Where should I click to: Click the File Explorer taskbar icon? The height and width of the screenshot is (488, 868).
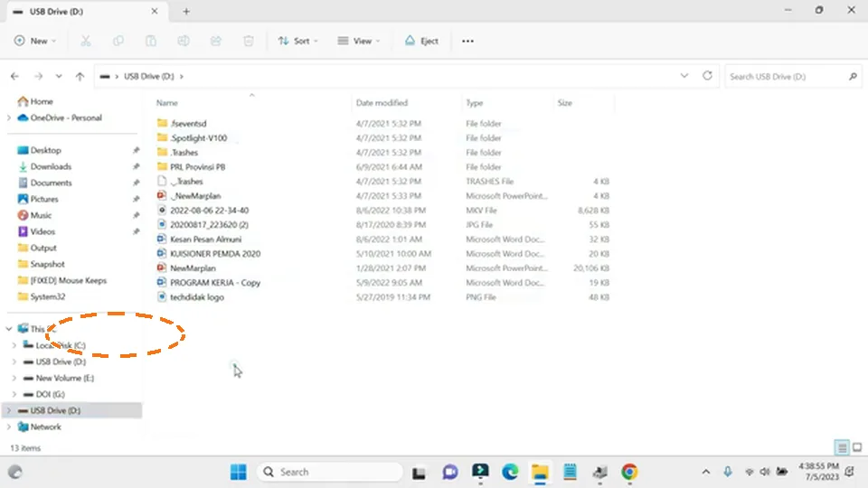pyautogui.click(x=540, y=472)
